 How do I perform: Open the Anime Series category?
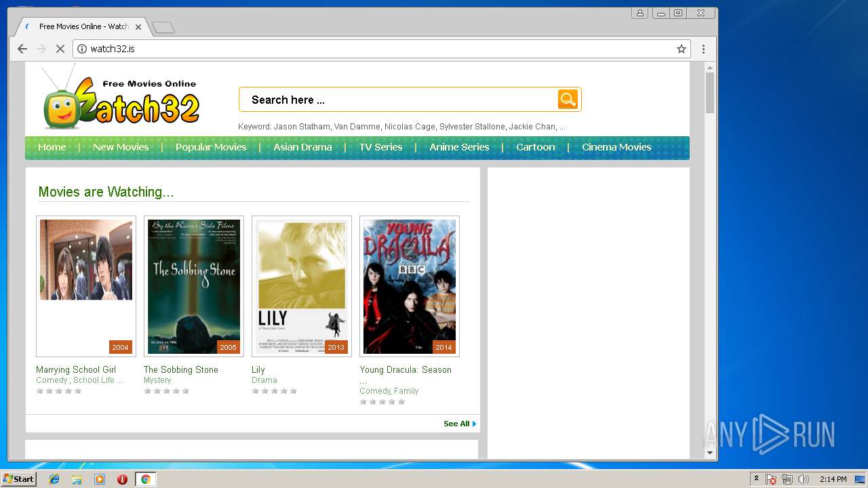pos(459,147)
